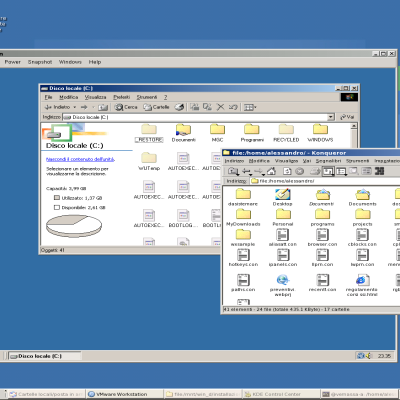Click the Undo icon in Explorer toolbar

pos(233,107)
